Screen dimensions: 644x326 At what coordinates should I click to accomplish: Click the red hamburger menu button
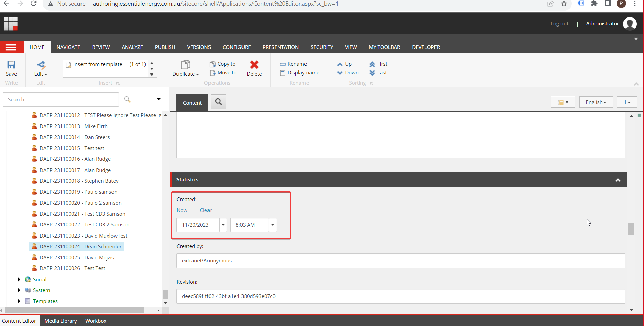coord(11,47)
